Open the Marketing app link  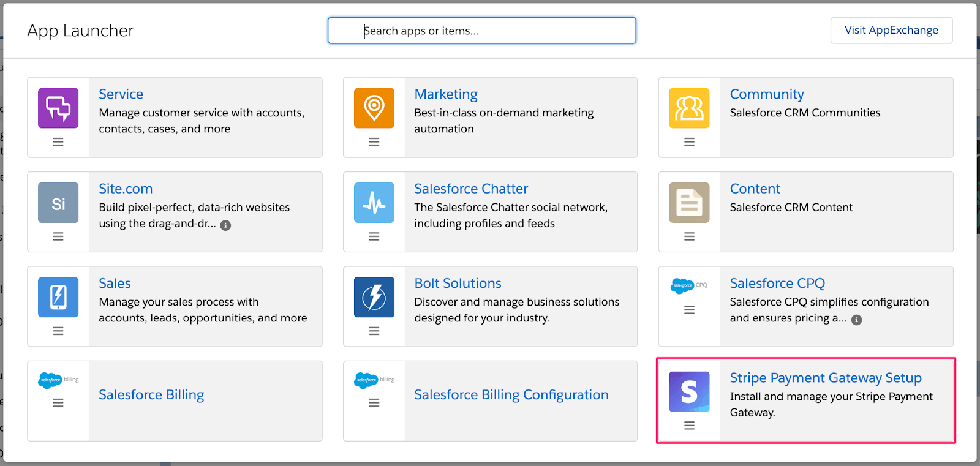pyautogui.click(x=446, y=94)
